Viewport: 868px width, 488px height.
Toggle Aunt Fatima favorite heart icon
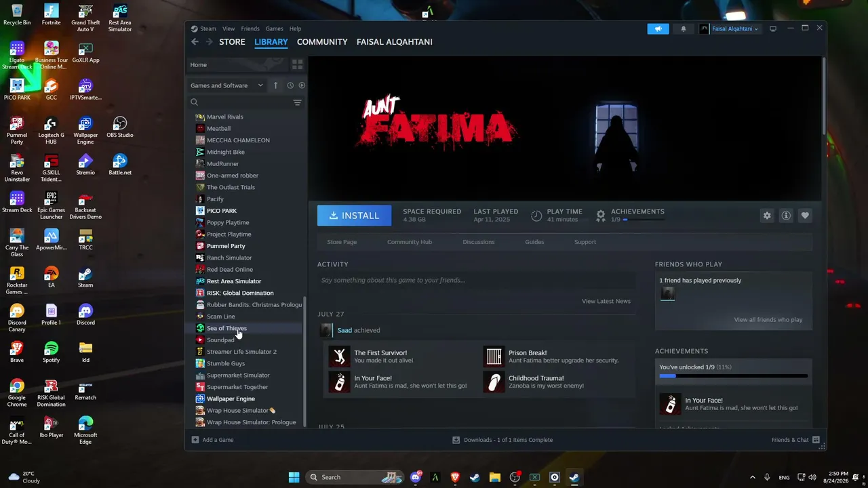click(805, 216)
